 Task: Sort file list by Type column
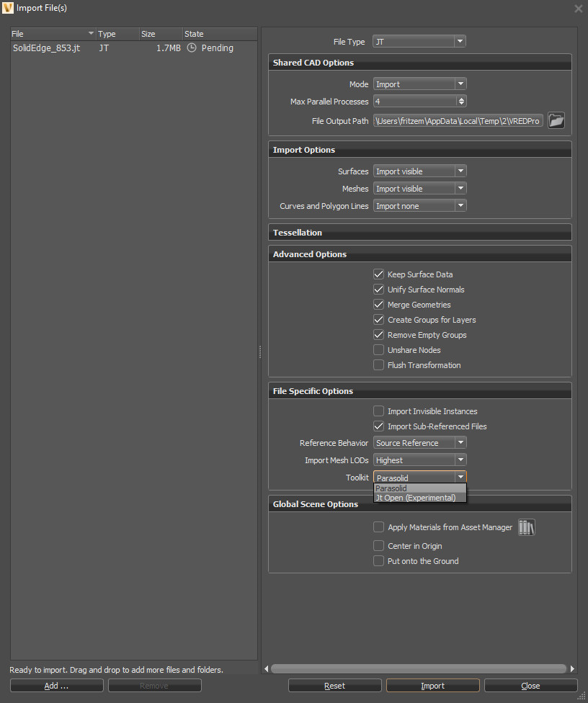coord(117,34)
